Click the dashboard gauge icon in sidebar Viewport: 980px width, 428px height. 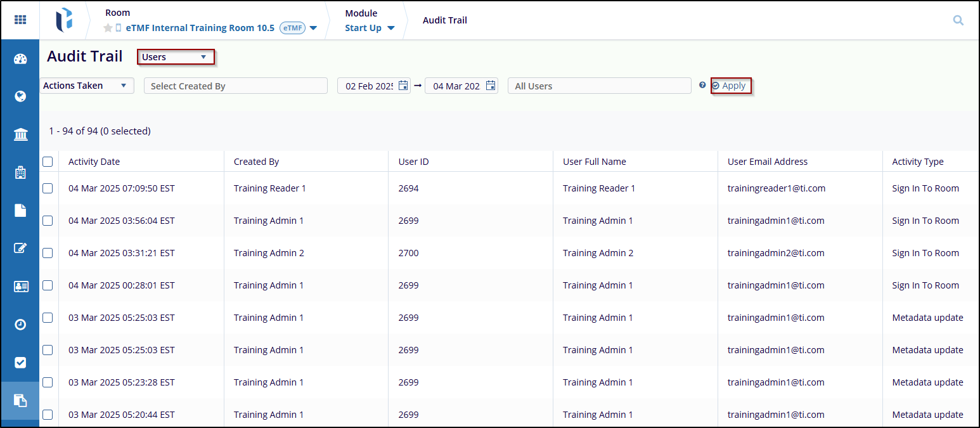click(x=20, y=59)
